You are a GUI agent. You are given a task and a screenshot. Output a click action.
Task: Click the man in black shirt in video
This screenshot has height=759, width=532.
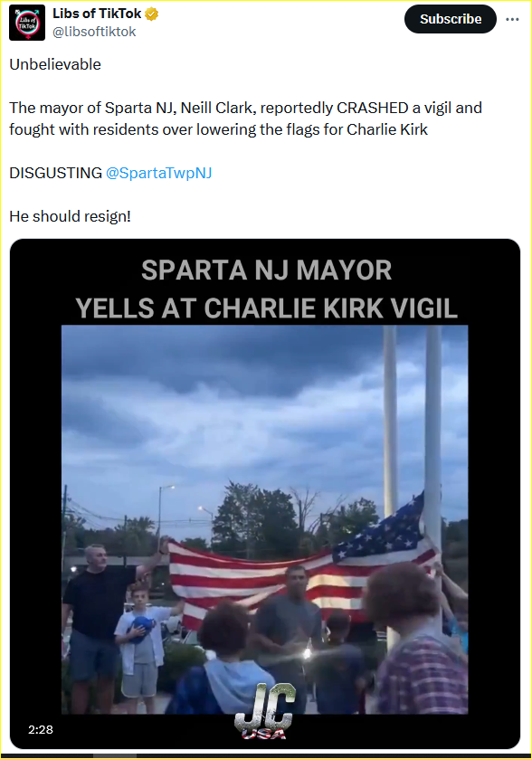coord(95,624)
